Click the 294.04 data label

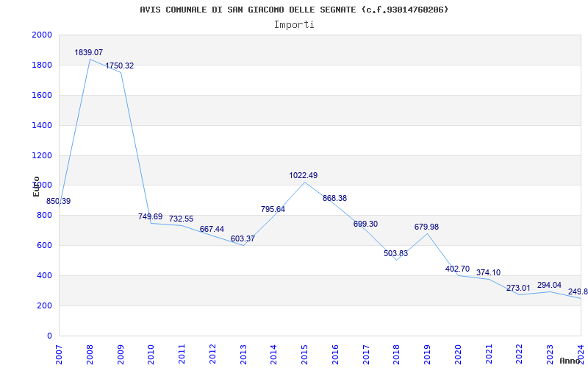pos(549,286)
